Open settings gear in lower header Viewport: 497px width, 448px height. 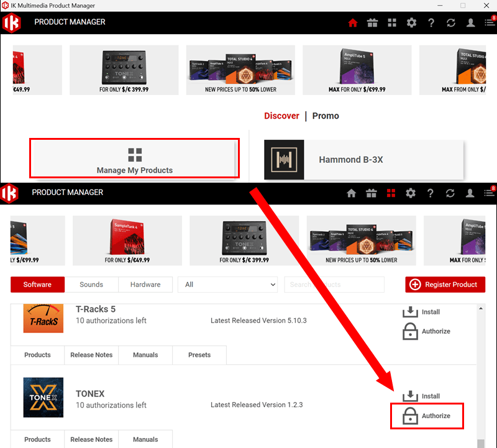[411, 193]
